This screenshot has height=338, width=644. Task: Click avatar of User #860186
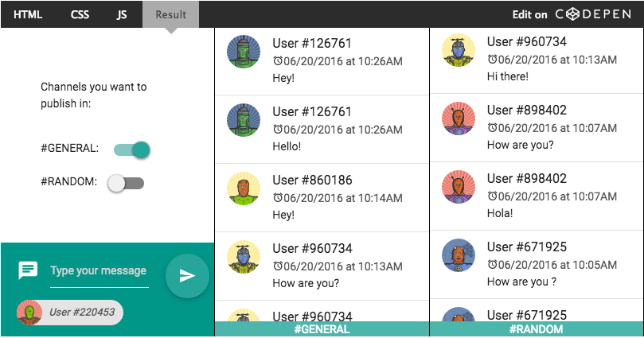pyautogui.click(x=244, y=190)
